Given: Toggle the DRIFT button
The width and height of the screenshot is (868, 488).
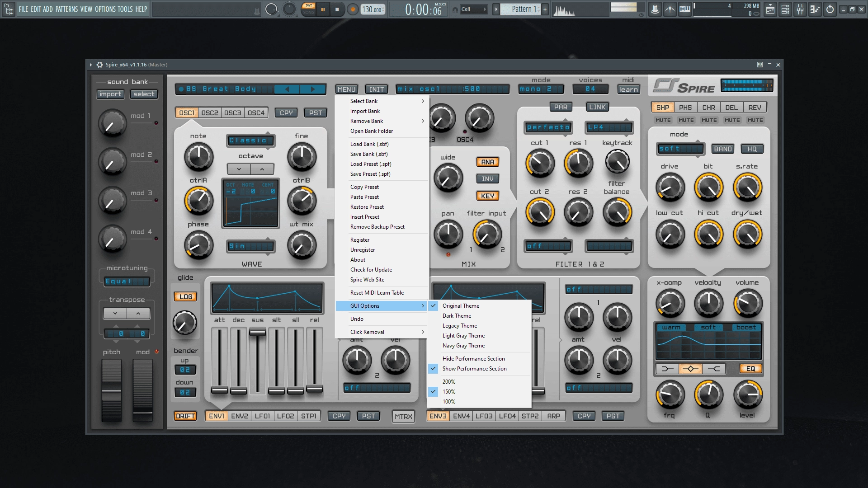Looking at the screenshot, I should point(185,416).
